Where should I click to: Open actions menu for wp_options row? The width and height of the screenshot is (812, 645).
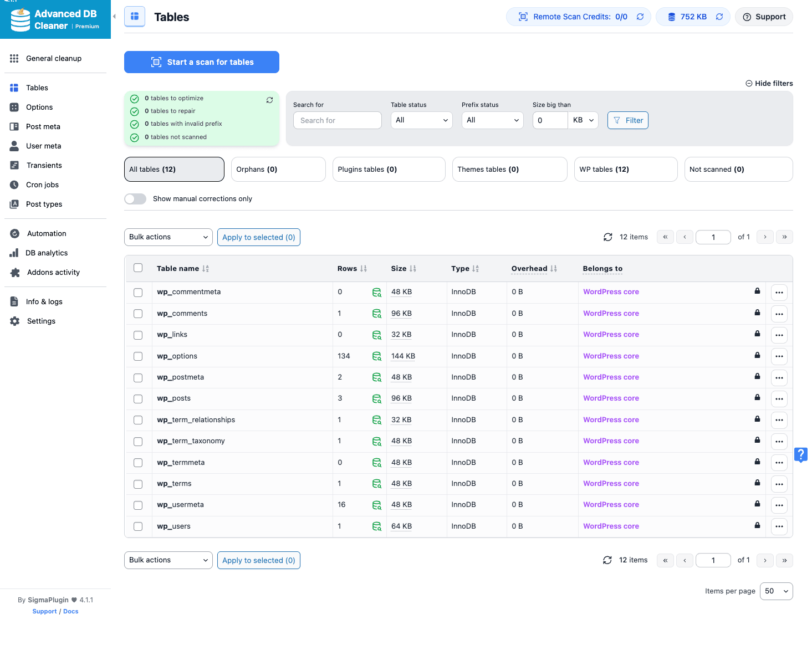779,356
